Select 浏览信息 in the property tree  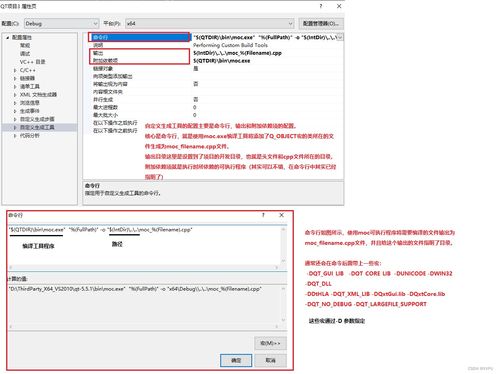(30, 103)
